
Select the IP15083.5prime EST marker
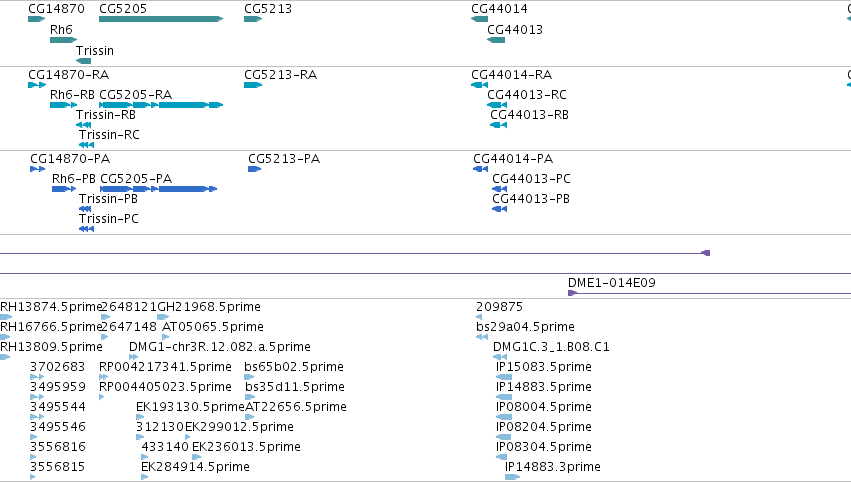pyautogui.click(x=504, y=377)
